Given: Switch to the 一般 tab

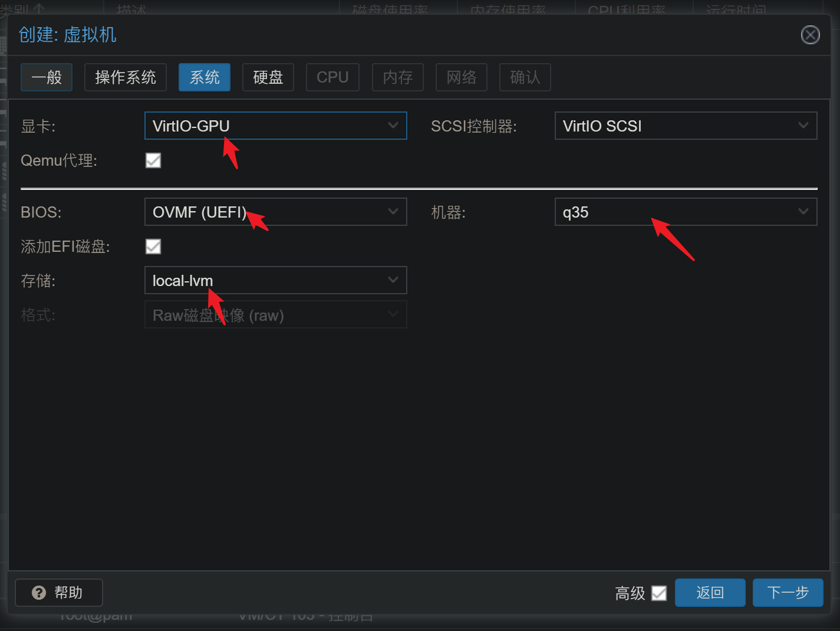Looking at the screenshot, I should 47,77.
